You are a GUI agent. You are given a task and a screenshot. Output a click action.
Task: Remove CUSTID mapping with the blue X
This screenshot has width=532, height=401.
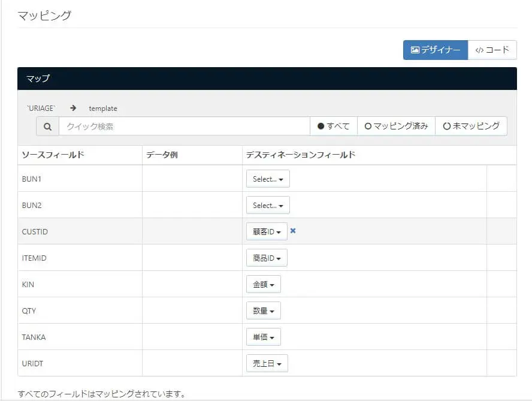click(293, 231)
